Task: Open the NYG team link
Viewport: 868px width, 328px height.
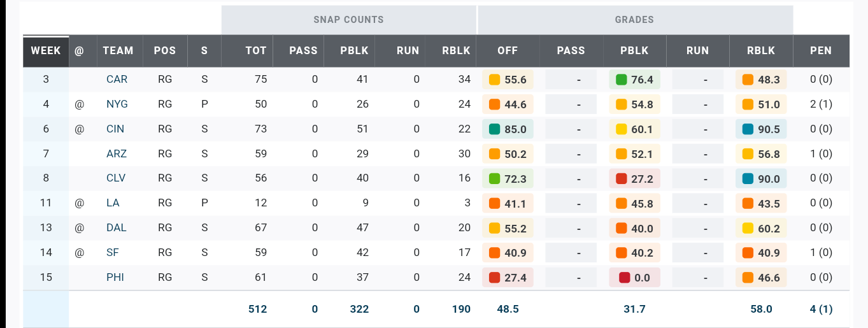Action: click(117, 104)
